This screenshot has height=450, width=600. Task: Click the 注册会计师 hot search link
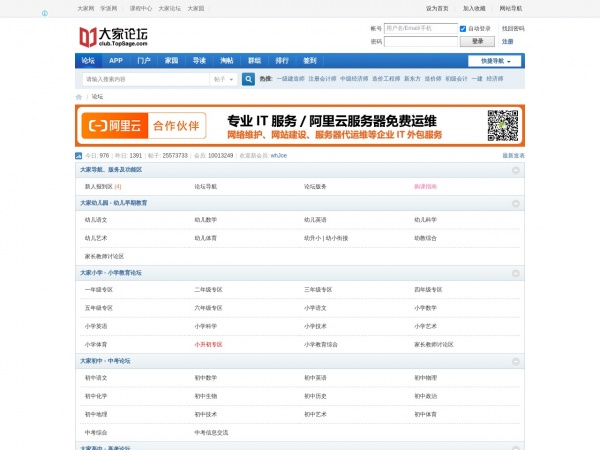pos(322,79)
